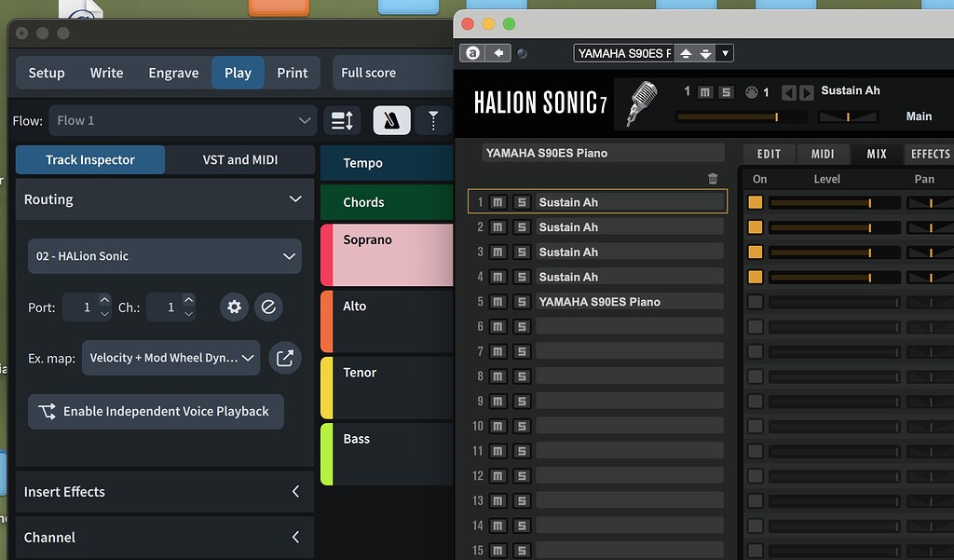
Task: Open the Velocity + Mod Wheel expression map dropdown
Action: point(170,358)
